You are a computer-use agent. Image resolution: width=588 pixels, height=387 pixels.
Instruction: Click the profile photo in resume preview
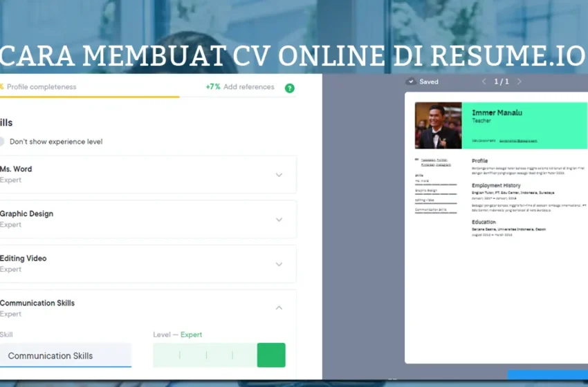click(x=438, y=126)
